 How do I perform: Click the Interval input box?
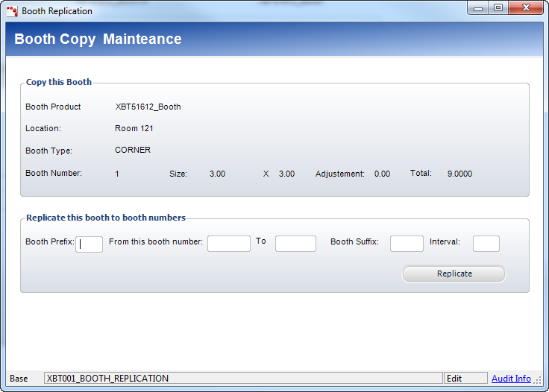(x=486, y=244)
